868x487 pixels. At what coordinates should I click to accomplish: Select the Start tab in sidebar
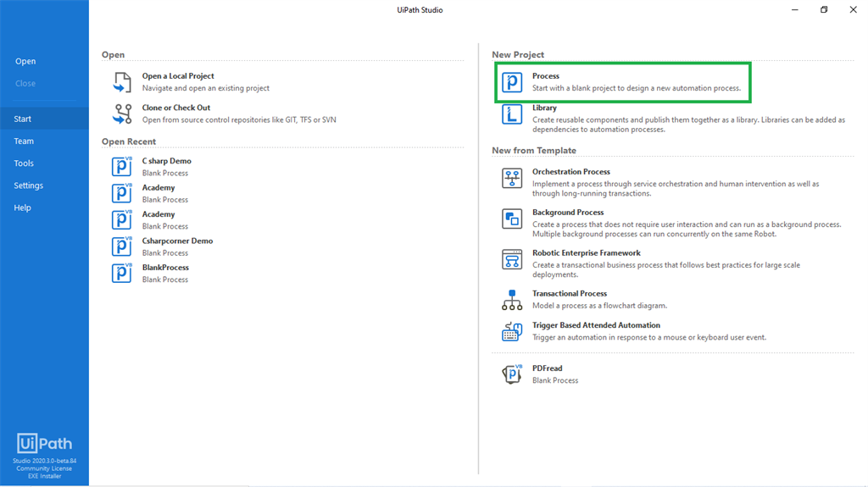[44, 119]
